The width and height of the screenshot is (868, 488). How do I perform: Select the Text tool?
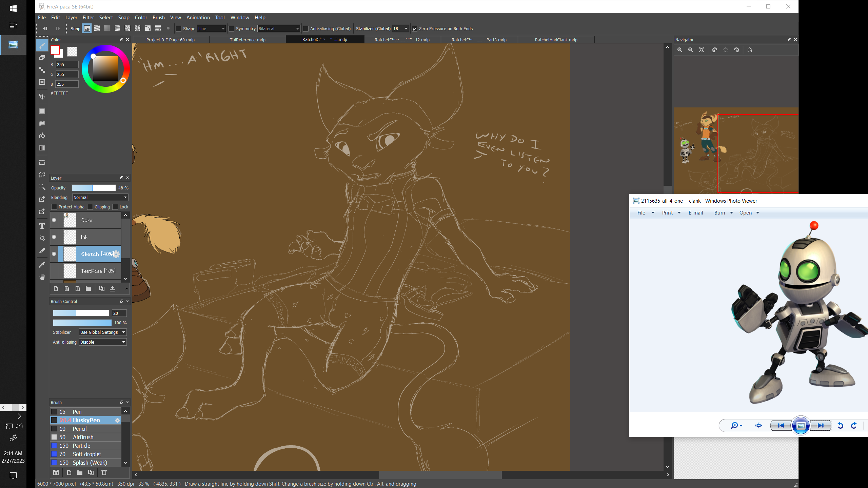click(42, 226)
